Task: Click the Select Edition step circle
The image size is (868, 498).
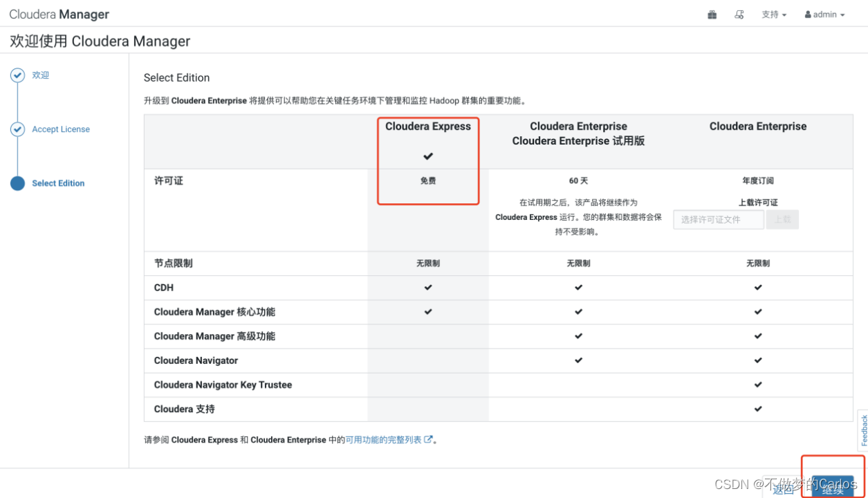Action: 17,183
